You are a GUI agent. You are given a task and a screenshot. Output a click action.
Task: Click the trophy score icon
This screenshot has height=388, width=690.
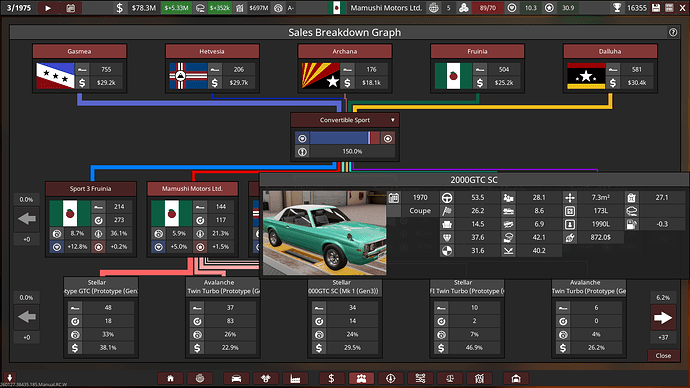click(x=617, y=8)
